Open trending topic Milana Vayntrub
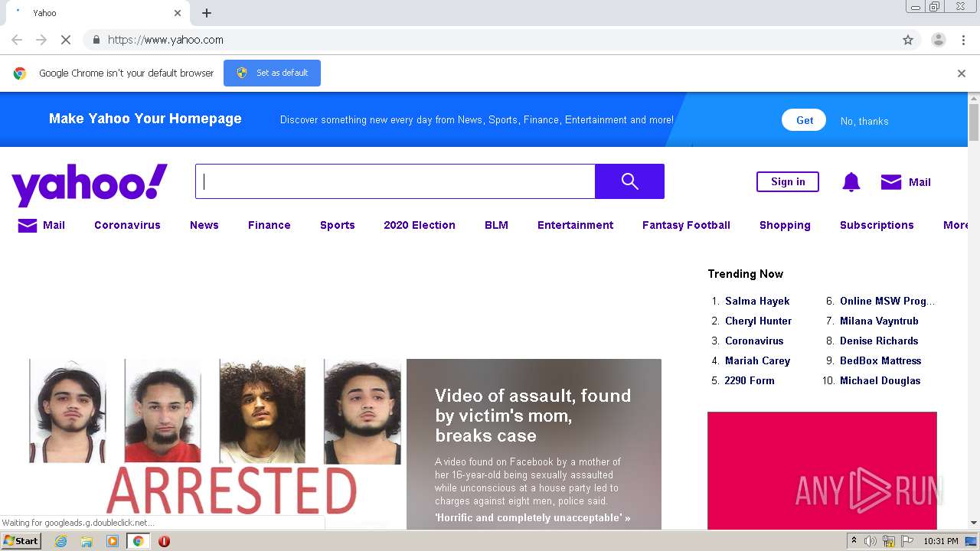980x551 pixels. click(x=879, y=321)
